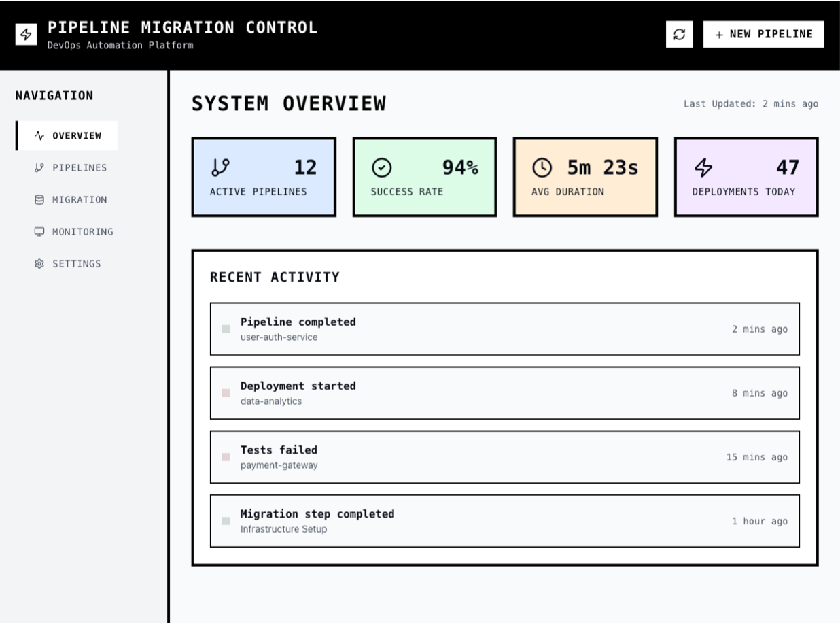The width and height of the screenshot is (840, 623).
Task: Select the Migration navigation entry
Action: pyautogui.click(x=76, y=199)
